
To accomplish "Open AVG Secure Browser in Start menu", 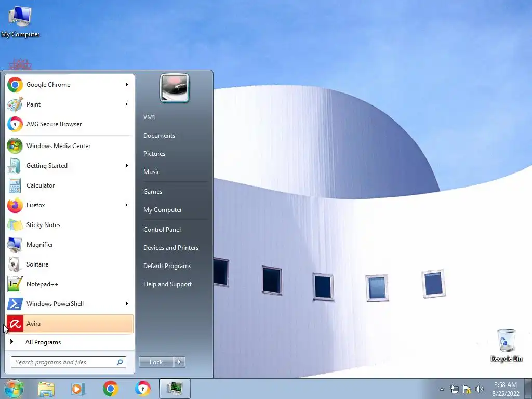I will point(70,124).
